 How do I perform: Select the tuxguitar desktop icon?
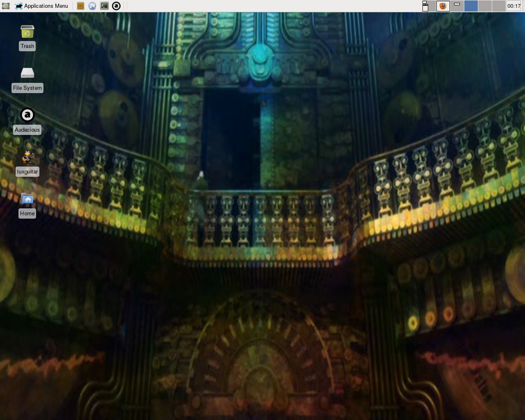(x=27, y=163)
